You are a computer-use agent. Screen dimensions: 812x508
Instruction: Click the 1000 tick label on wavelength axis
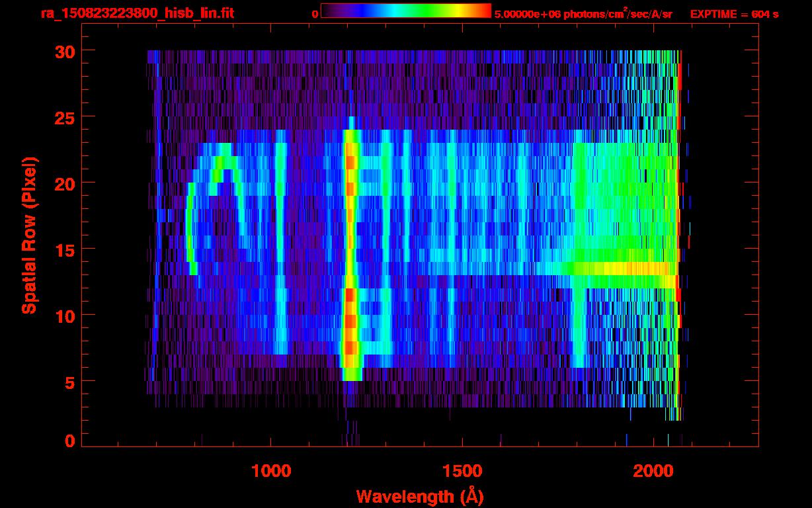[x=271, y=471]
